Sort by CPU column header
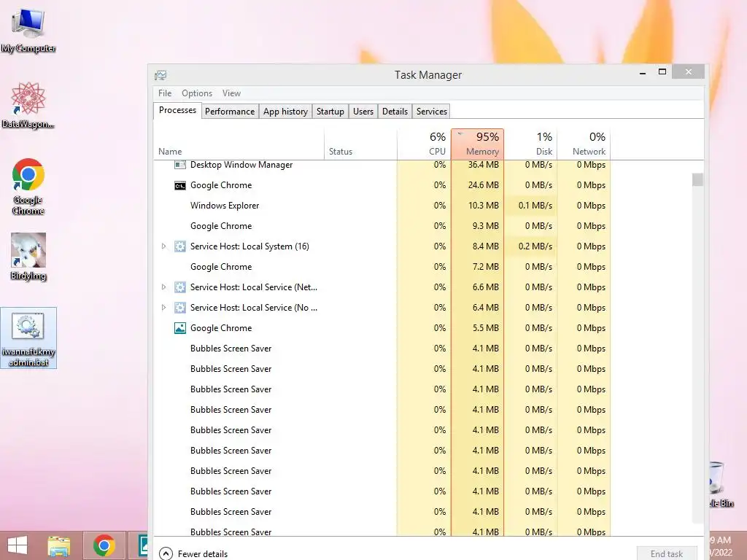The height and width of the screenshot is (560, 747). point(424,144)
